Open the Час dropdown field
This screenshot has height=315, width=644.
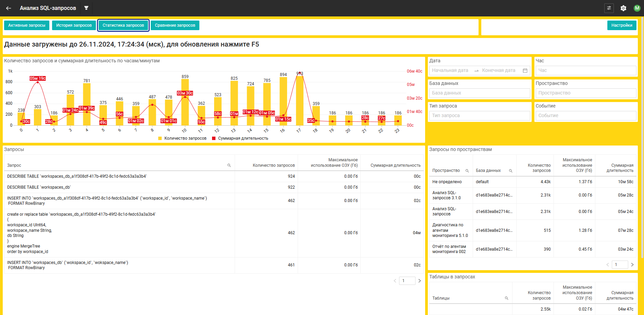(x=586, y=71)
